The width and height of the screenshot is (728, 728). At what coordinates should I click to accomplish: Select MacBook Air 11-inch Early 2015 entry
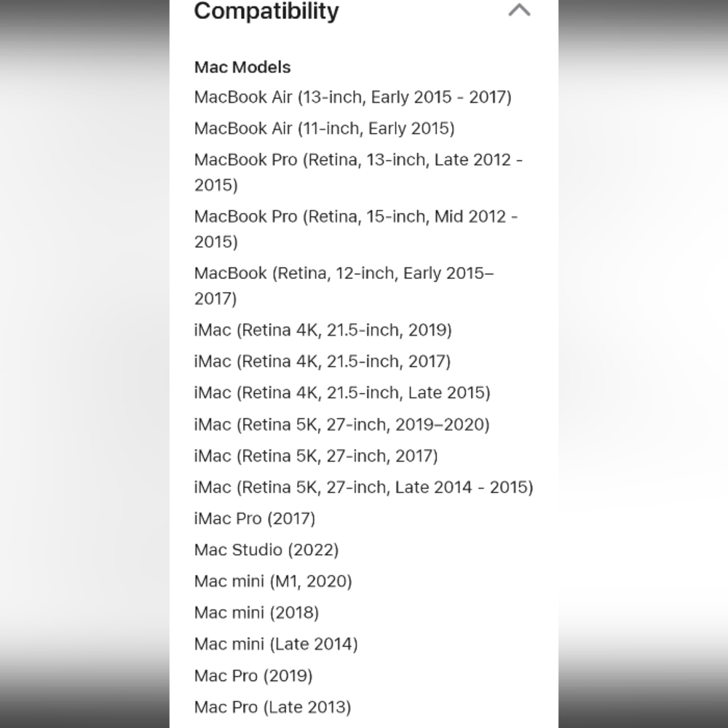pos(324,129)
